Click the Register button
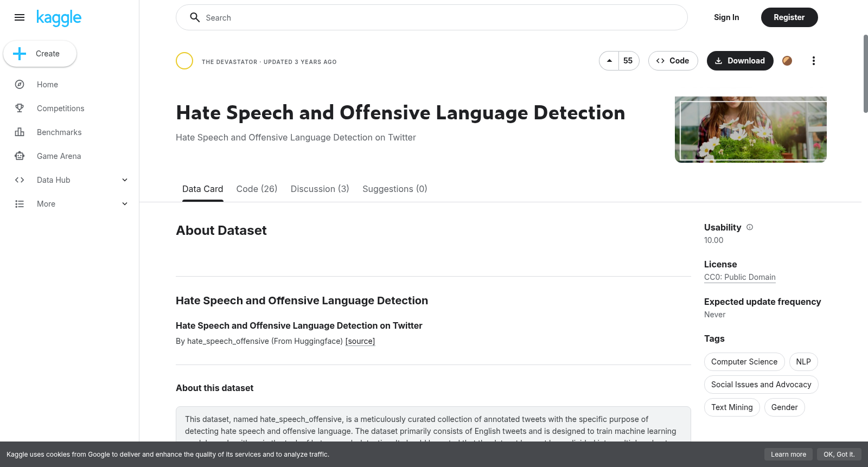The height and width of the screenshot is (467, 868). (789, 17)
